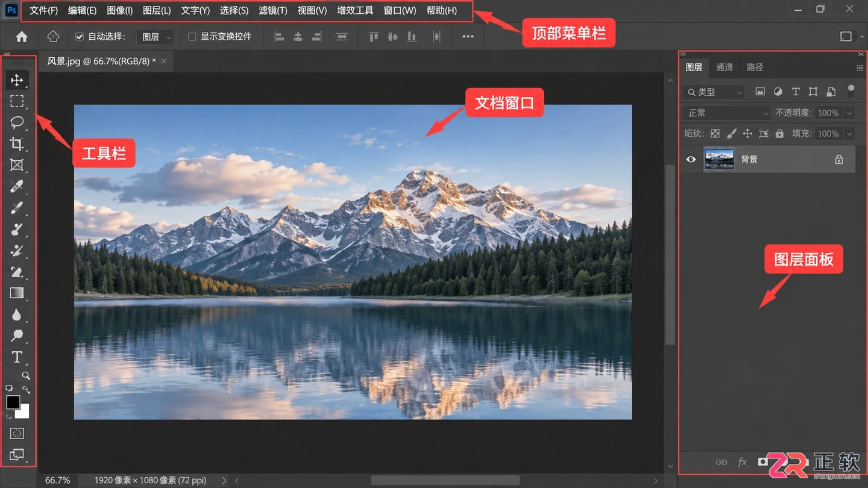Click the background white color swatch

coord(23,411)
